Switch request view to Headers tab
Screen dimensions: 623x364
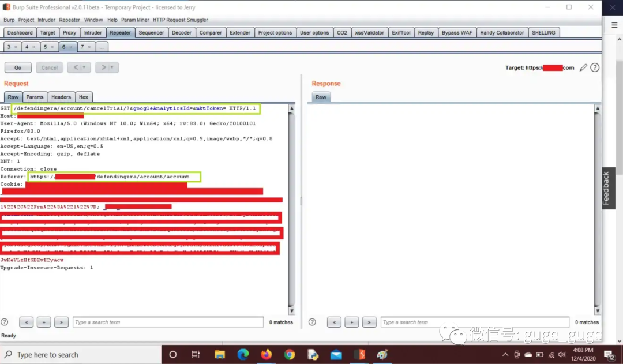(x=61, y=97)
